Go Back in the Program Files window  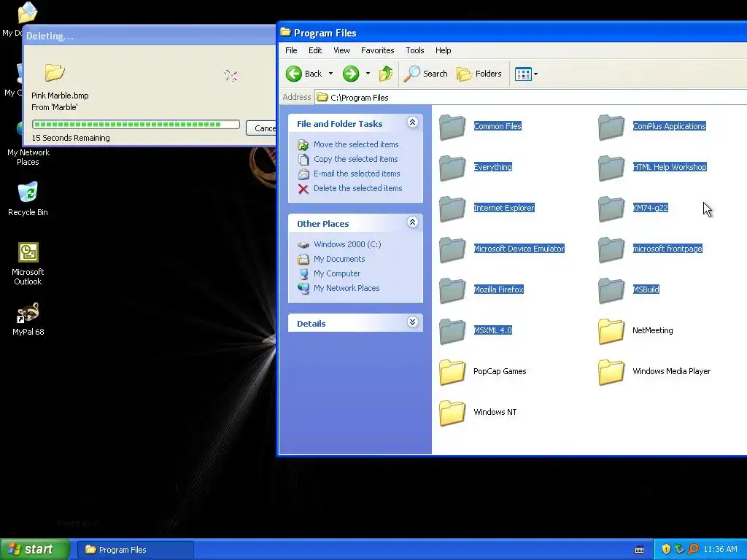(304, 74)
